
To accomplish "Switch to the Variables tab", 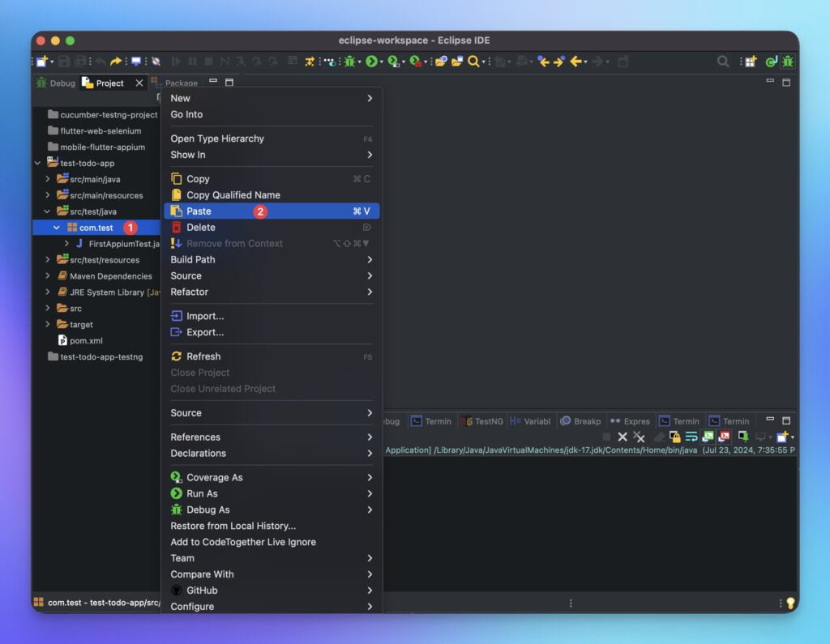I will pos(530,421).
